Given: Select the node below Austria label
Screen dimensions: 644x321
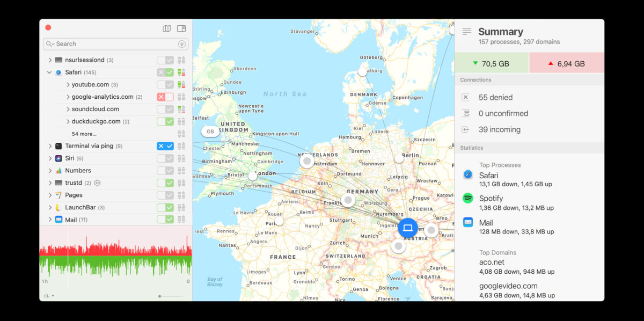Looking at the screenshot, I should coord(398,246).
